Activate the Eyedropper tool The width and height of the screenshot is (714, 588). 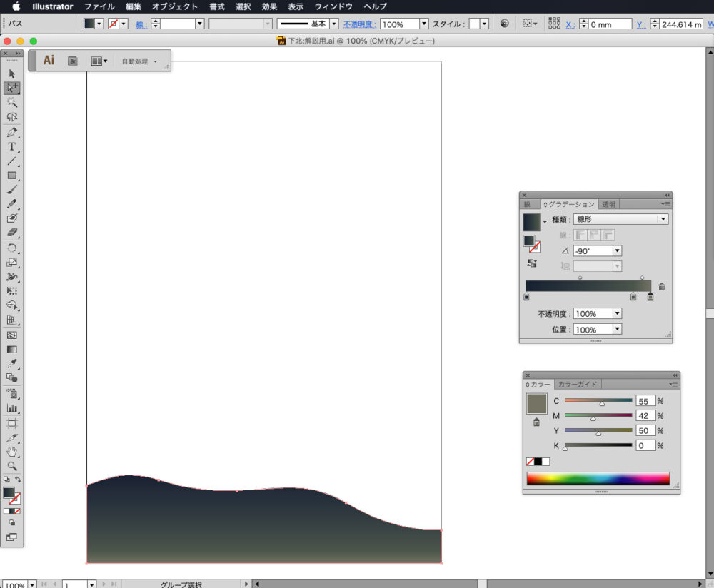[11, 364]
